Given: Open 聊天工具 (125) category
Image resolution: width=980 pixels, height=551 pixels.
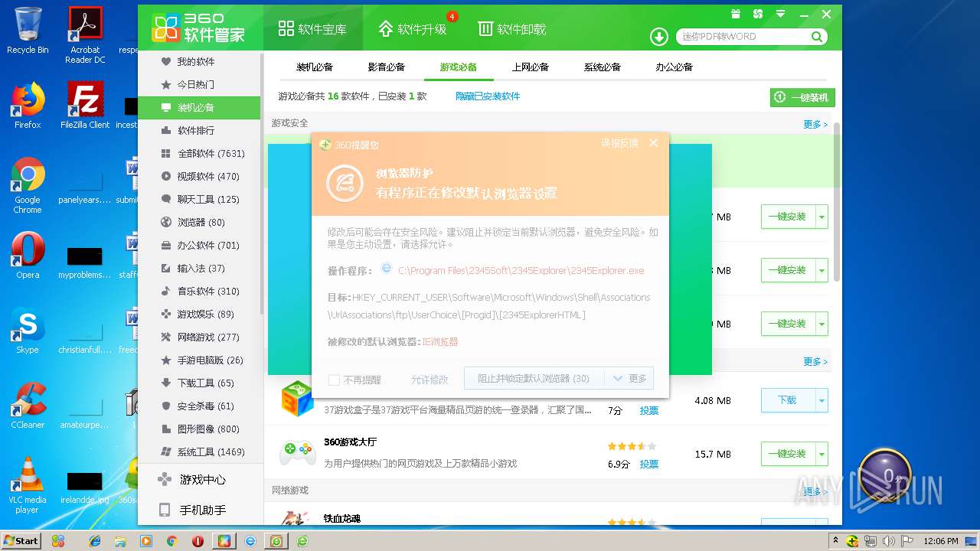Looking at the screenshot, I should tap(199, 199).
